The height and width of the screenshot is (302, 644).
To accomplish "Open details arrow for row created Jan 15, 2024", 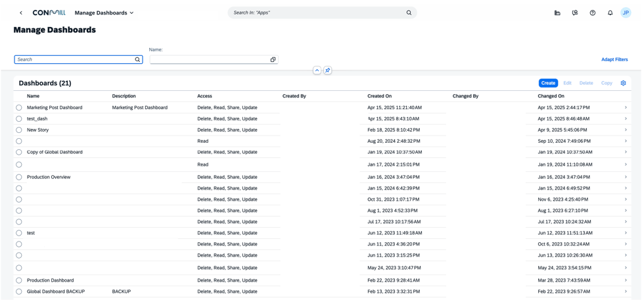I will pos(626,188).
